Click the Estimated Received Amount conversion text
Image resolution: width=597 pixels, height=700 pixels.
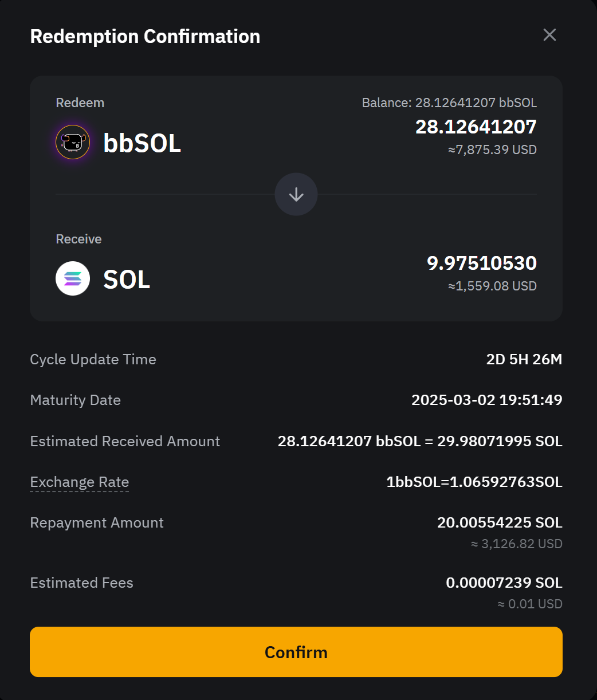click(419, 441)
